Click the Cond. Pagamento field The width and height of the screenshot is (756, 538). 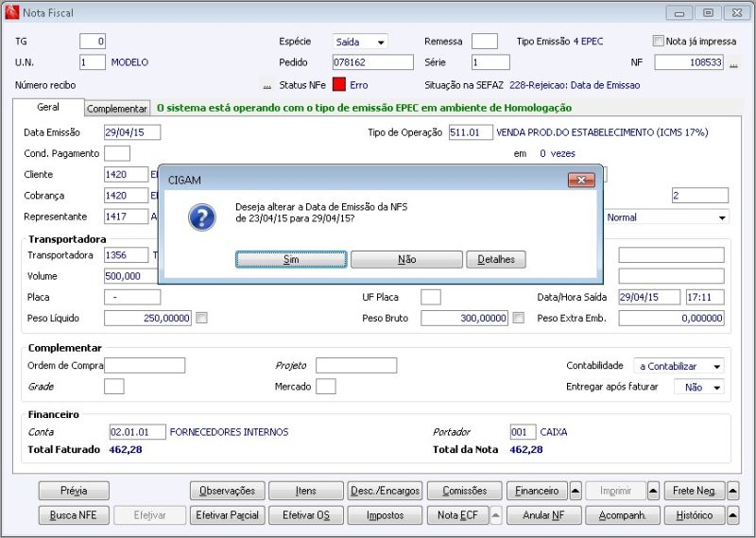[117, 153]
